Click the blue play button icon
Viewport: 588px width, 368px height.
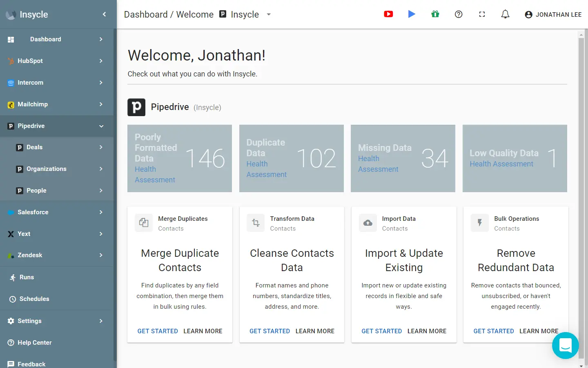[412, 14]
